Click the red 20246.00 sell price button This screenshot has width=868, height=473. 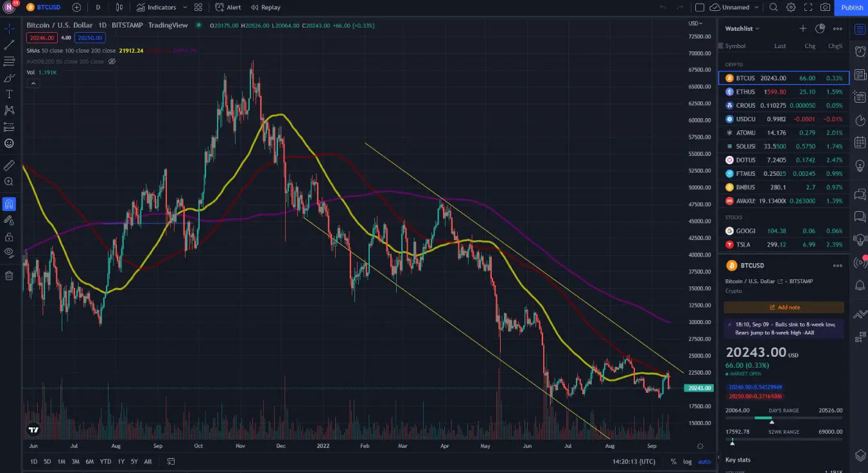[42, 38]
